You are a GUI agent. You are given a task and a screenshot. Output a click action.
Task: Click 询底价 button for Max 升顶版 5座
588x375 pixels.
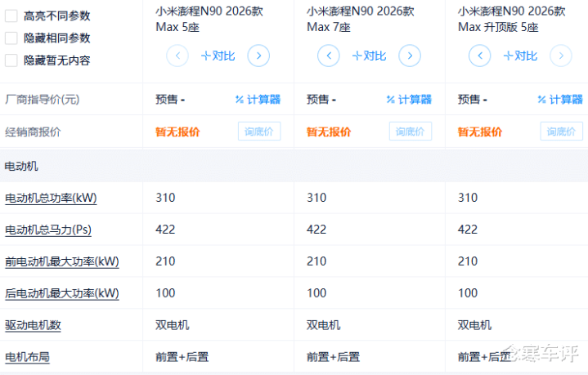(561, 132)
